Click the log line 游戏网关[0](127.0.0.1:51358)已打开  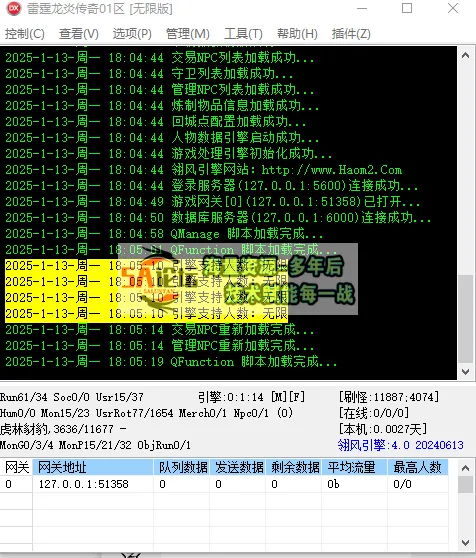[x=213, y=202]
